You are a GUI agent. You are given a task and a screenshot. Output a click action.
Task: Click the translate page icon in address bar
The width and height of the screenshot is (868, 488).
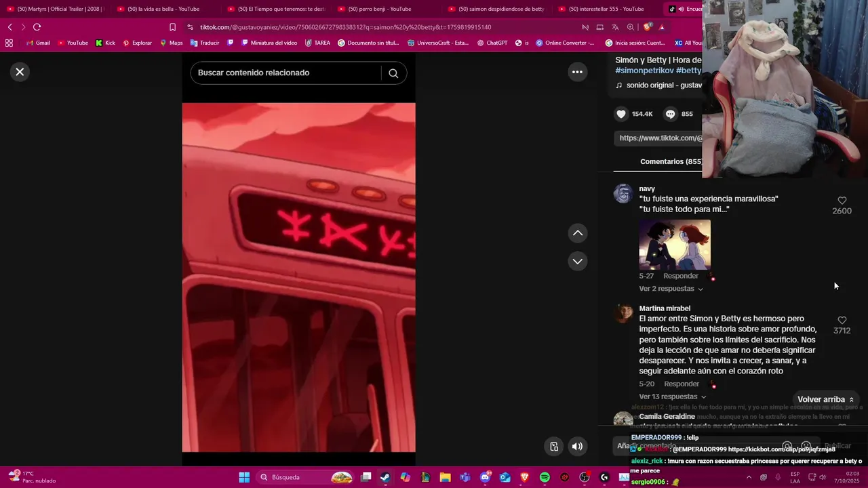tap(615, 27)
